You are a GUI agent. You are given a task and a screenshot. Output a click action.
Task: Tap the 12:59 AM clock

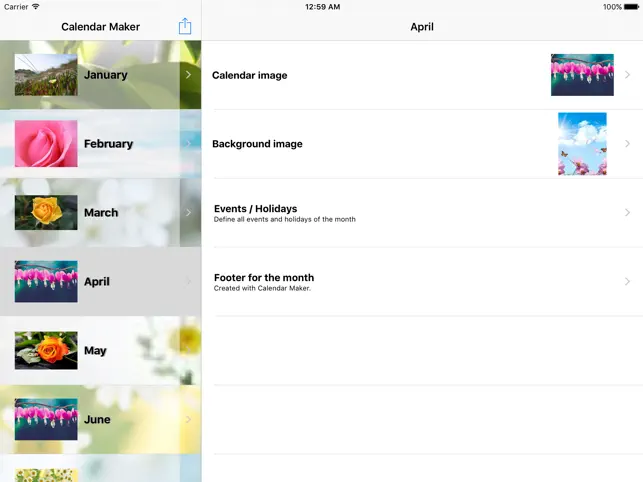323,7
